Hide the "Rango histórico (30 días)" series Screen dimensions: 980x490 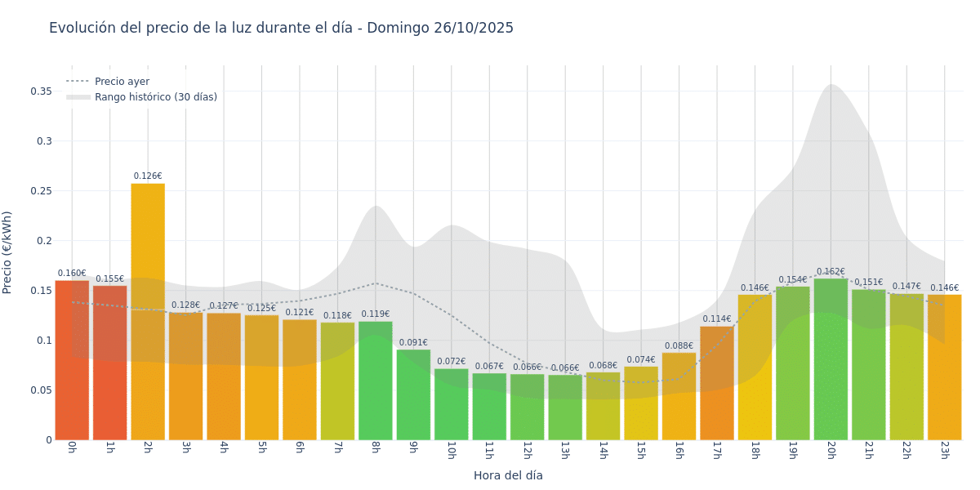coord(155,97)
